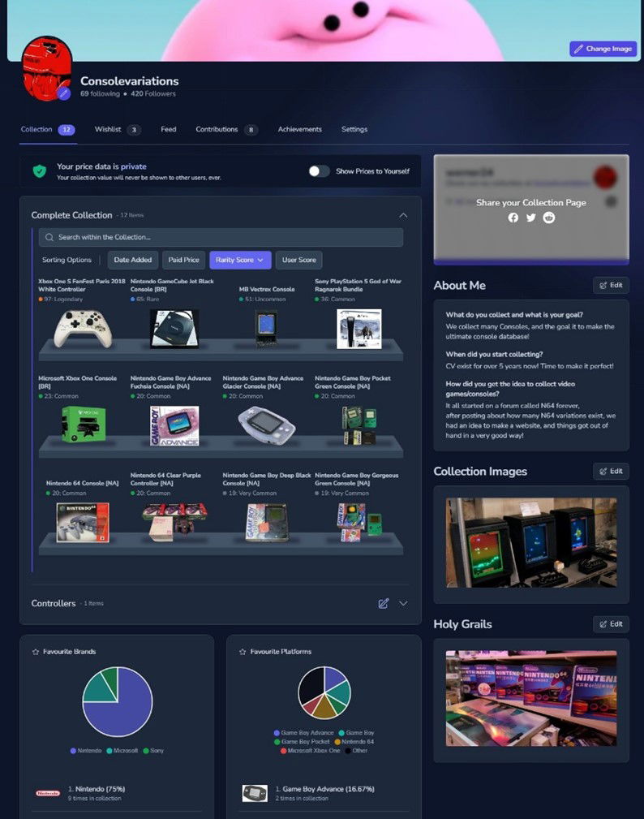Toggle Show Prices to Yourself switch
Viewport: 644px width, 819px height.
[318, 170]
